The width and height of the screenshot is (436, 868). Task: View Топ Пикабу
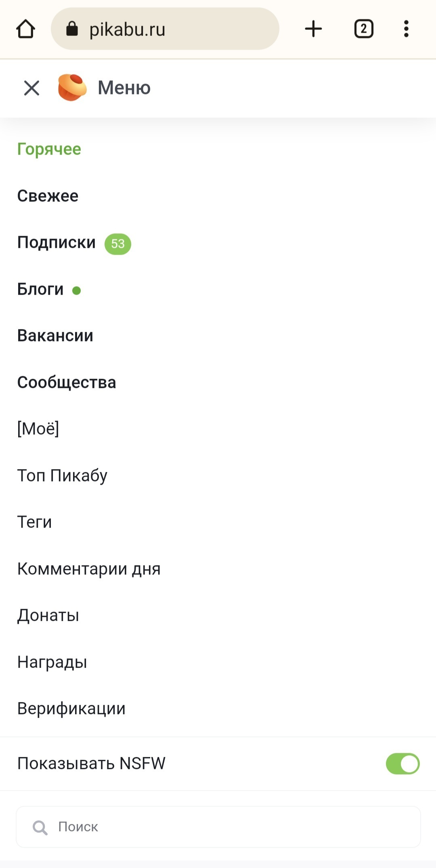pyautogui.click(x=62, y=476)
